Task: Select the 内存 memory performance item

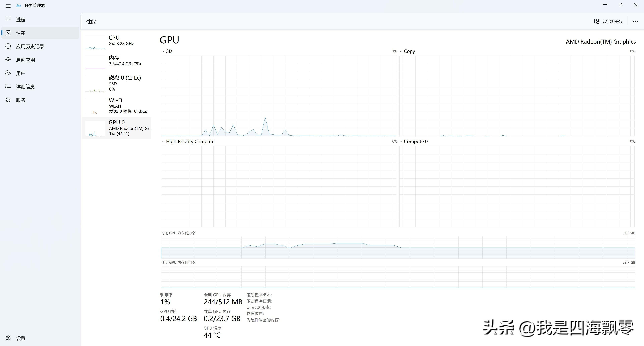Action: click(117, 61)
